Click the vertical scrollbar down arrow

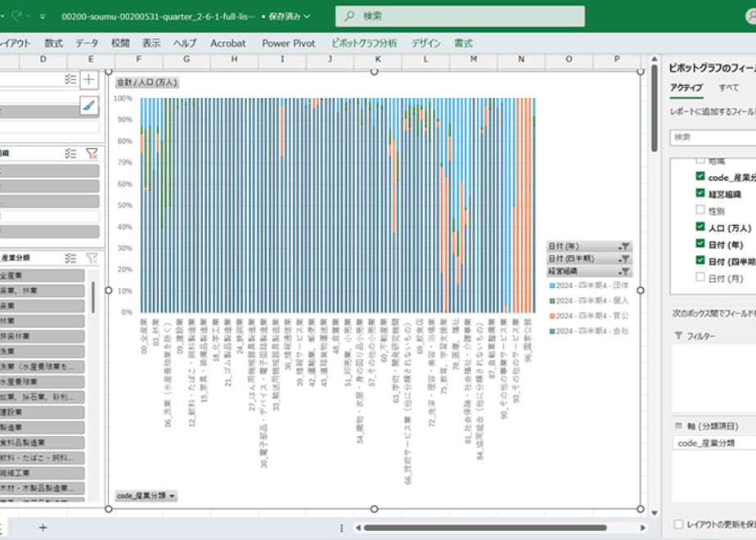[654, 513]
